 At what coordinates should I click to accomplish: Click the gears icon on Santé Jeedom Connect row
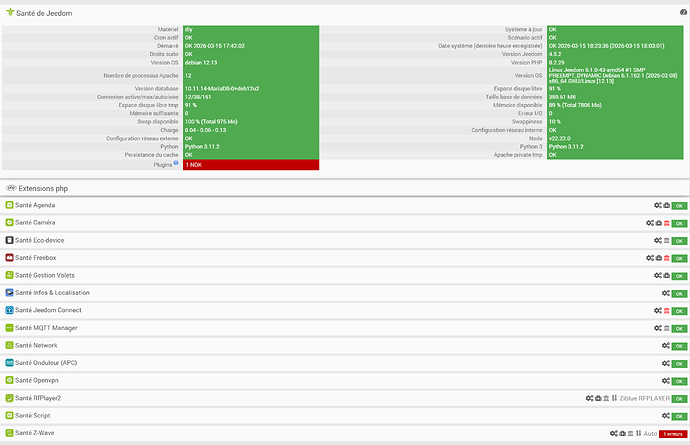click(658, 310)
